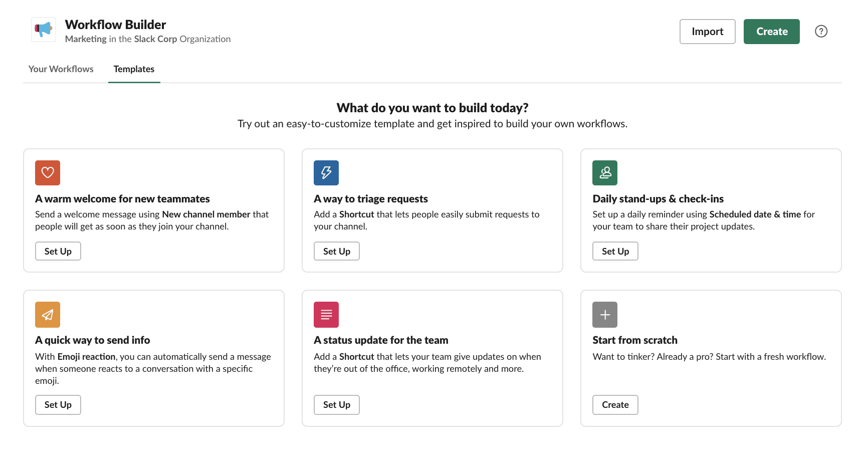Viewport: 868px width, 460px height.
Task: Click the blue lightning triage requests icon
Action: tap(326, 172)
